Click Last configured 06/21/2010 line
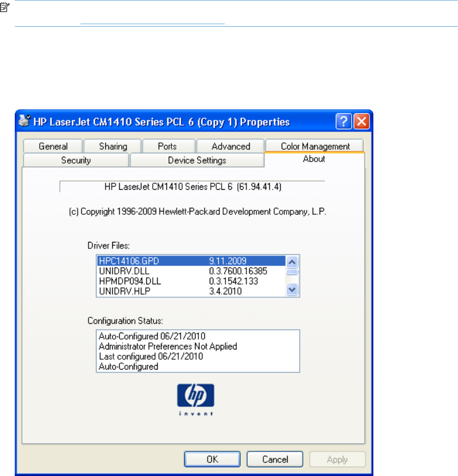 coord(151,356)
